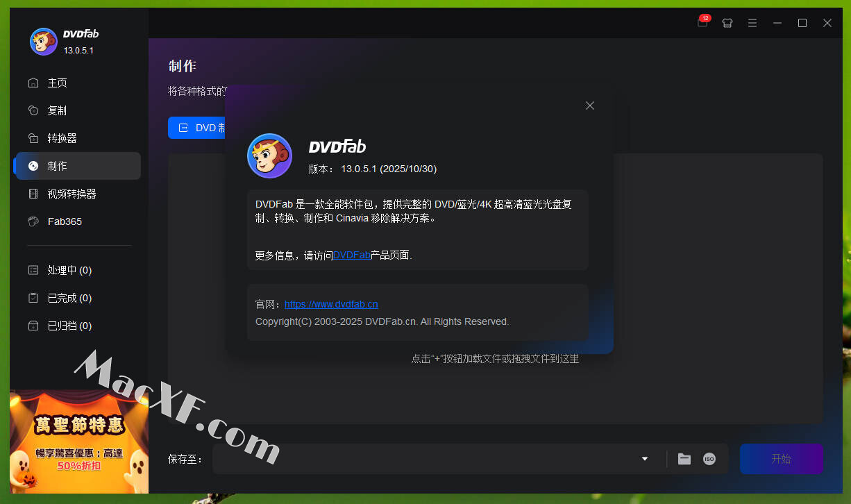Open 视频转换器 video converter
This screenshot has height=504, width=851.
[71, 194]
